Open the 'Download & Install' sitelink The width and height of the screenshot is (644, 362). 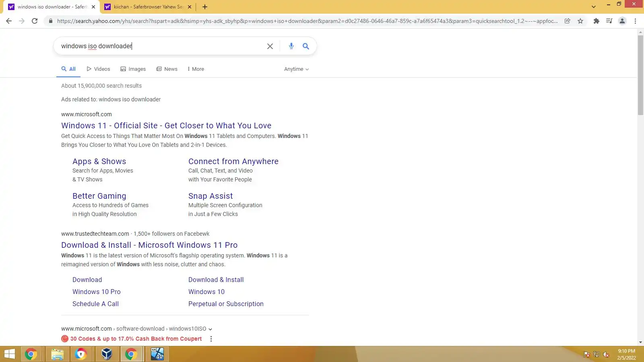[216, 280]
